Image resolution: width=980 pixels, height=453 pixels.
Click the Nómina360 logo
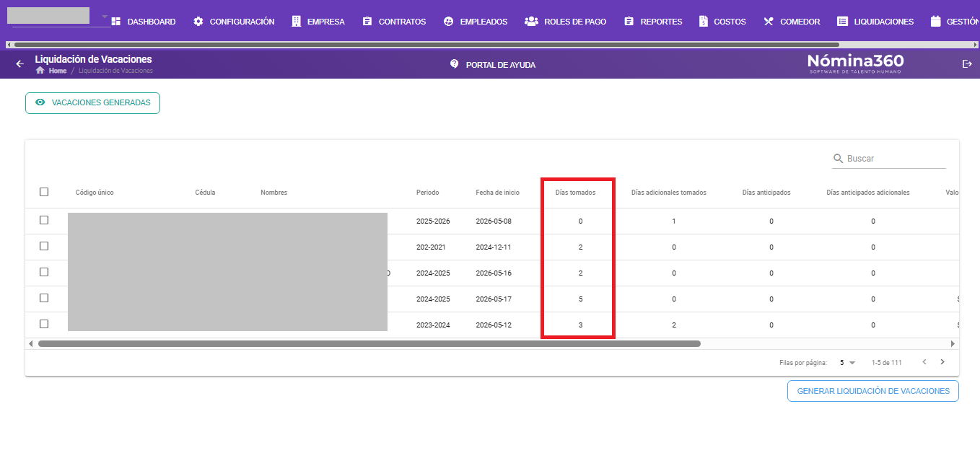(855, 63)
